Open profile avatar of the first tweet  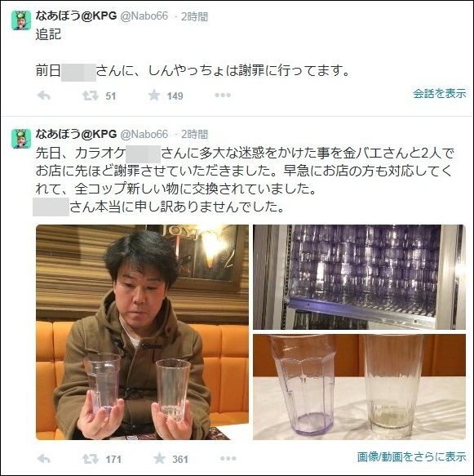[x=21, y=20]
